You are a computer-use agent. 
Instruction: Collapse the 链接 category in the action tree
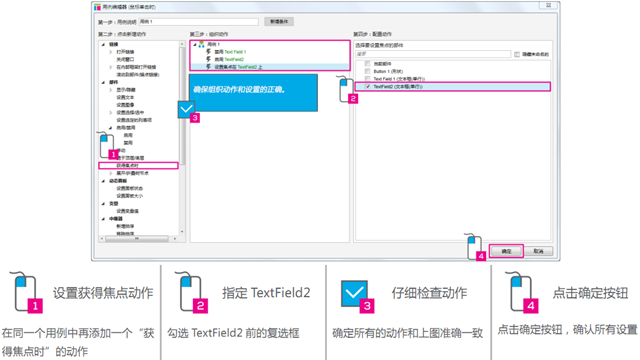(x=103, y=44)
